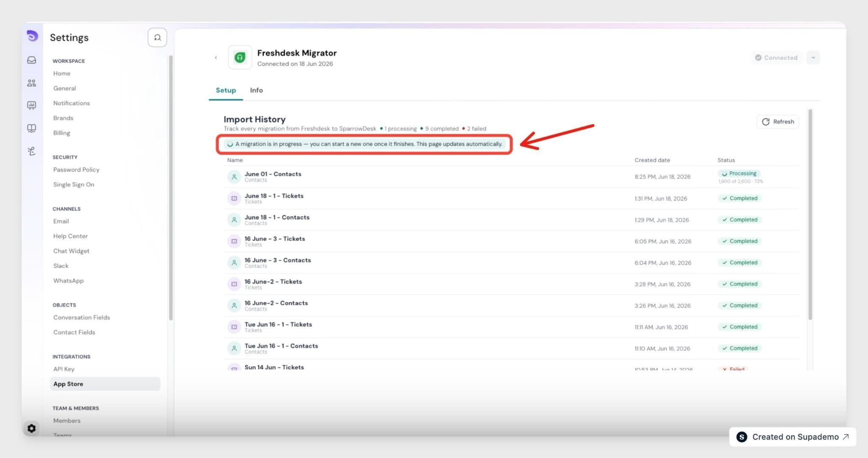
Task: Select the June 01 - Contacts import name
Action: pos(273,174)
